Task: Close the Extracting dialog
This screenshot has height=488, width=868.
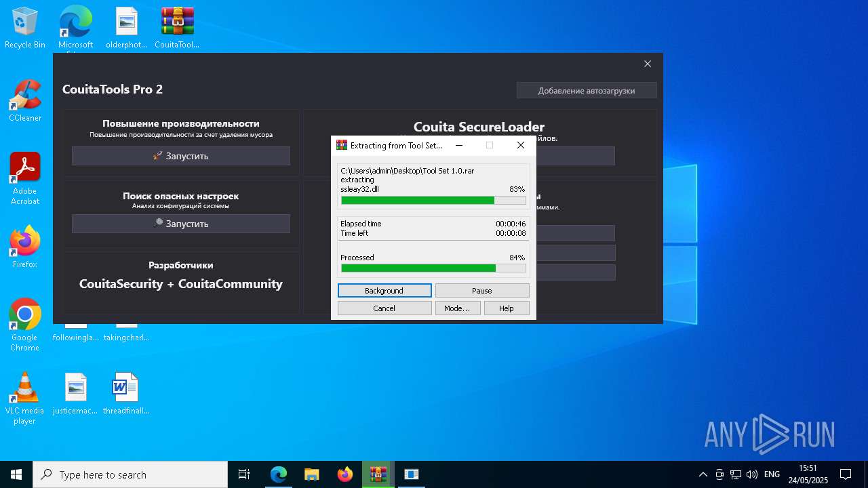Action: click(521, 145)
